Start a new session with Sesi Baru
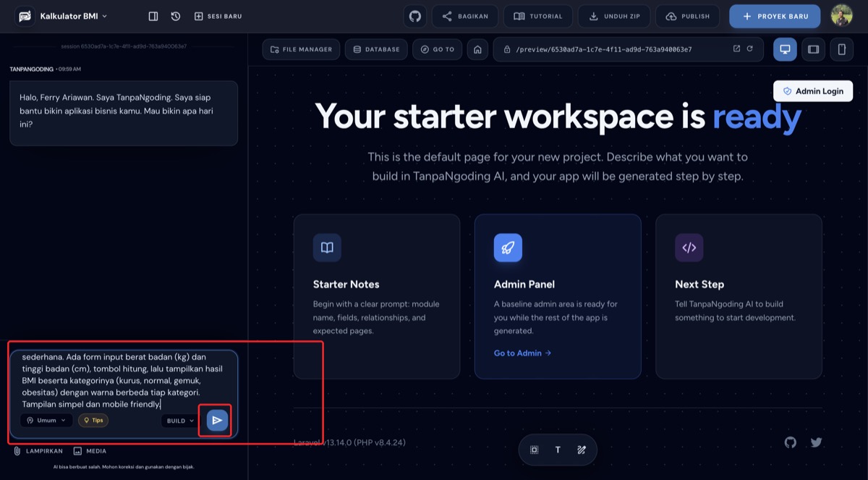 218,16
